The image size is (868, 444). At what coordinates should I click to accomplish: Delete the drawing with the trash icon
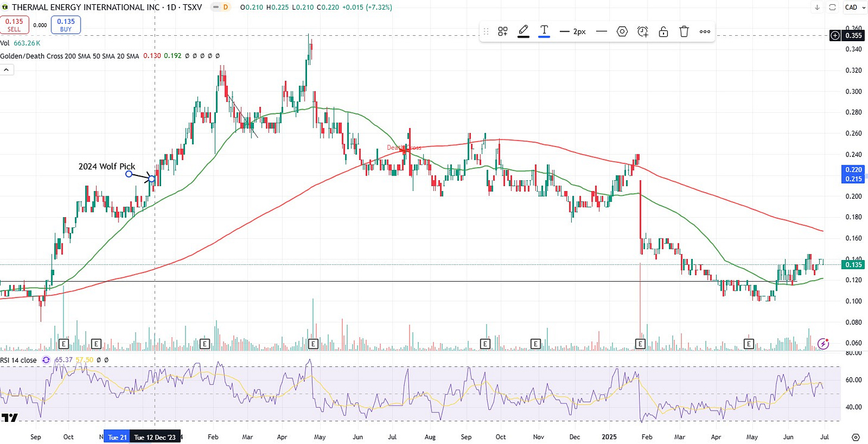(x=684, y=32)
